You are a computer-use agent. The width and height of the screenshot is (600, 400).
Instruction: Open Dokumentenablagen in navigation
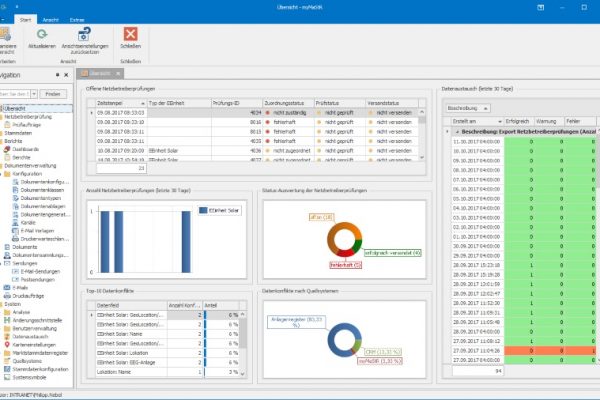(43, 206)
